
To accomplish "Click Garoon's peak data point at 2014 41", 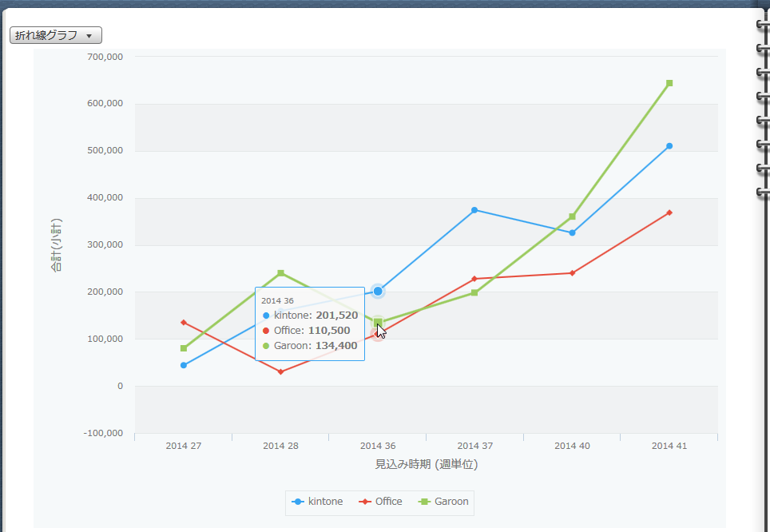I will click(669, 83).
